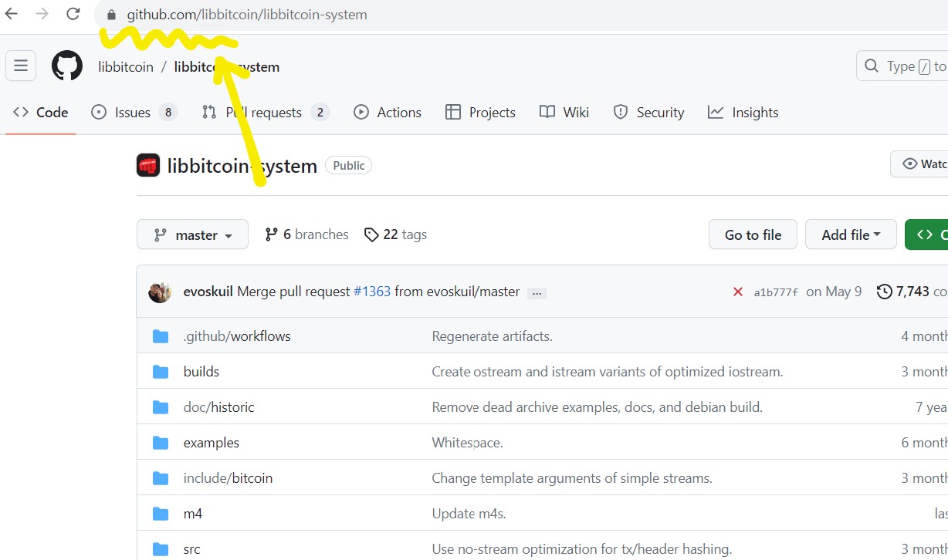Open the Wiki tab

click(x=564, y=113)
